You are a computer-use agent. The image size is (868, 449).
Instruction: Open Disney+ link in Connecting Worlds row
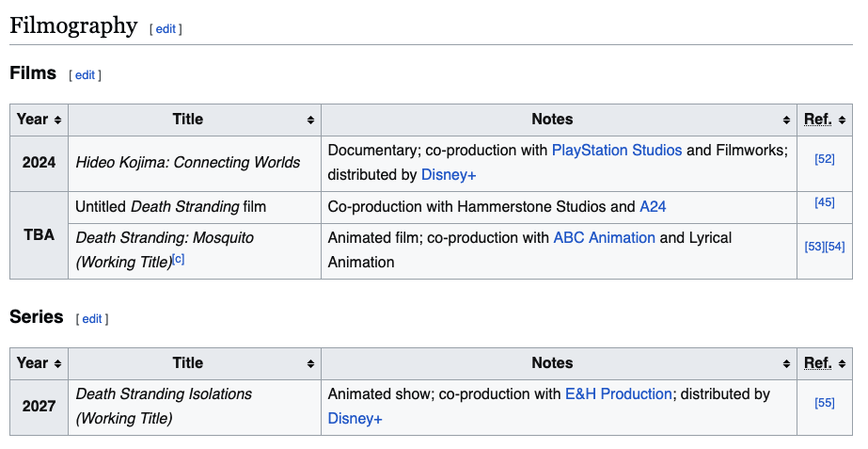click(x=449, y=175)
